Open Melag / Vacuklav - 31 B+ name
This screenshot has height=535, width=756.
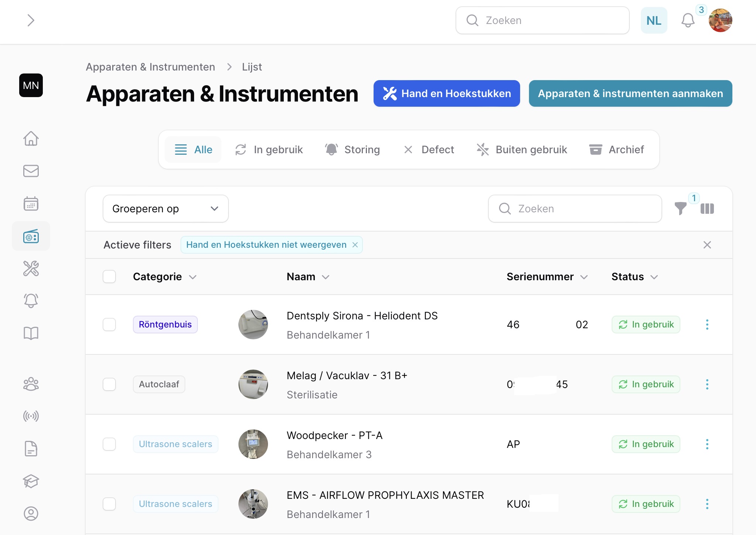tap(347, 375)
